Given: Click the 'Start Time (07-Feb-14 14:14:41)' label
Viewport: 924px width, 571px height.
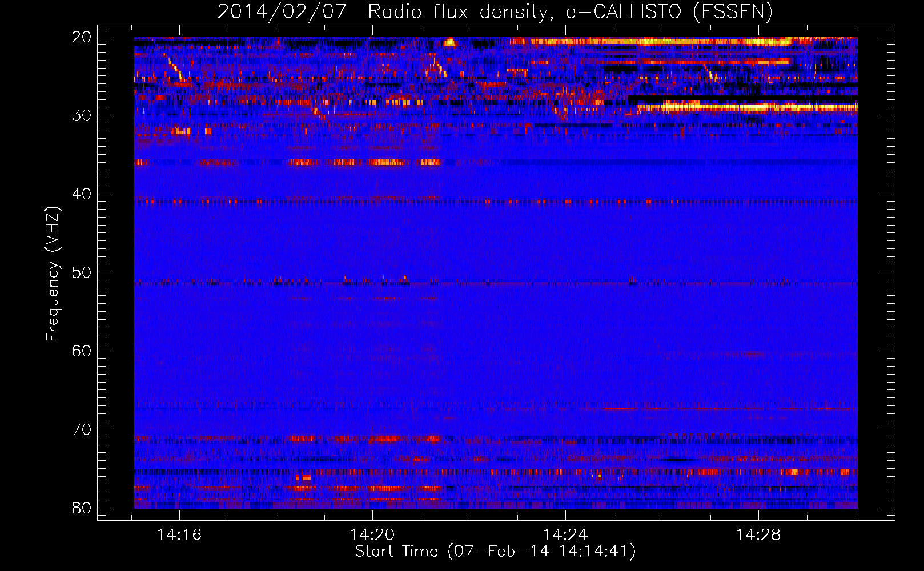Looking at the screenshot, I should [495, 552].
